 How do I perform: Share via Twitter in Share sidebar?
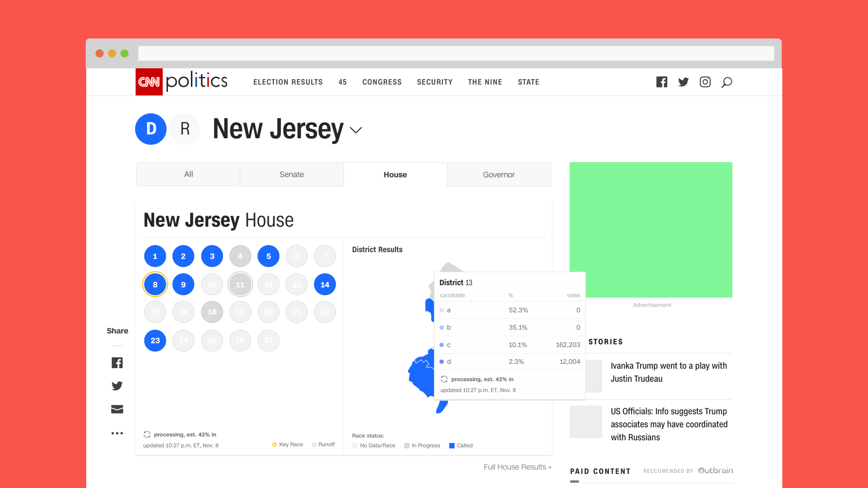tap(117, 386)
